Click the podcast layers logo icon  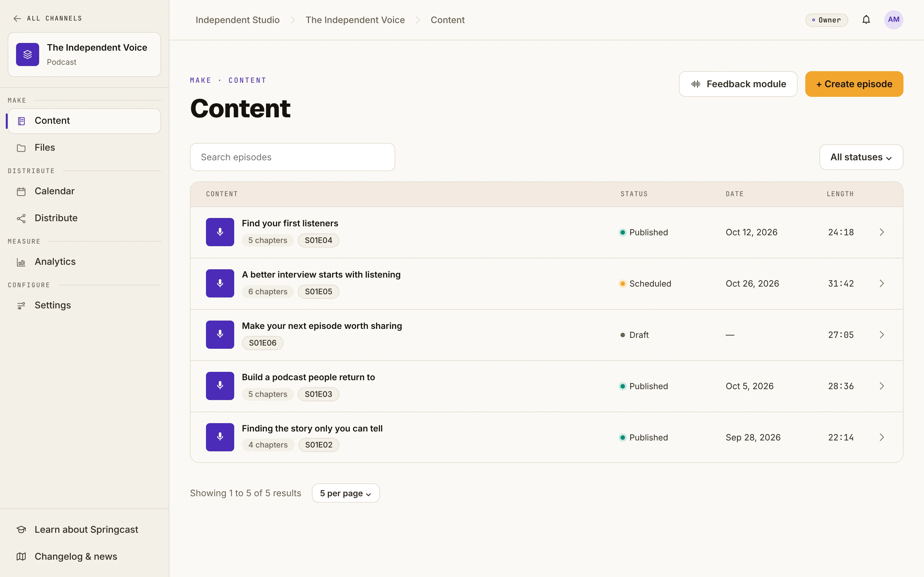click(x=28, y=54)
